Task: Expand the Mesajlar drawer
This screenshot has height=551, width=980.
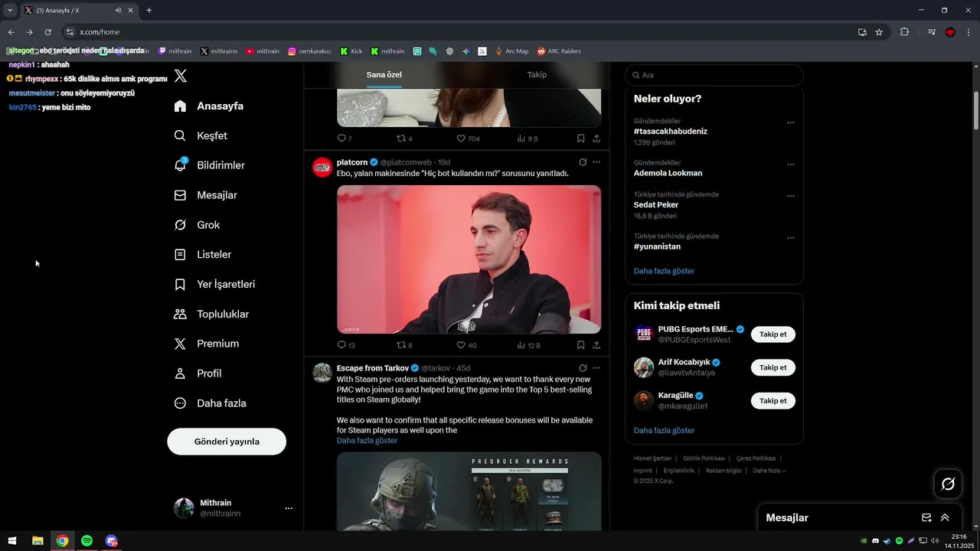Action: pyautogui.click(x=945, y=518)
